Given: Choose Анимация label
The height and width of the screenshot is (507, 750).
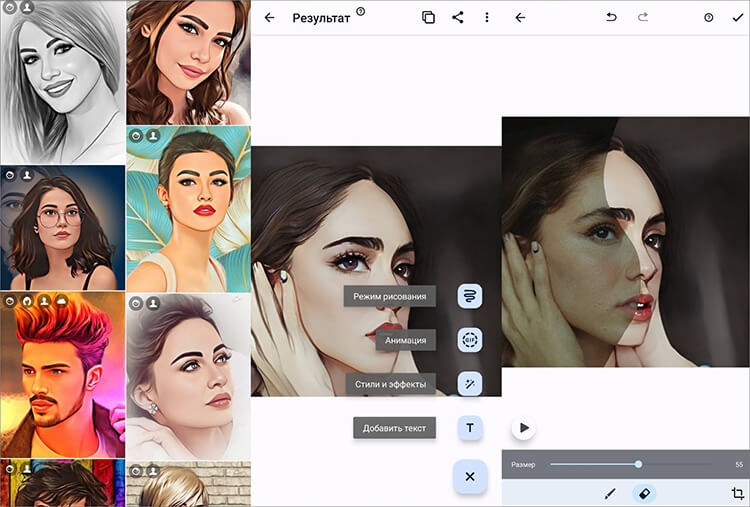Looking at the screenshot, I should 406,340.
